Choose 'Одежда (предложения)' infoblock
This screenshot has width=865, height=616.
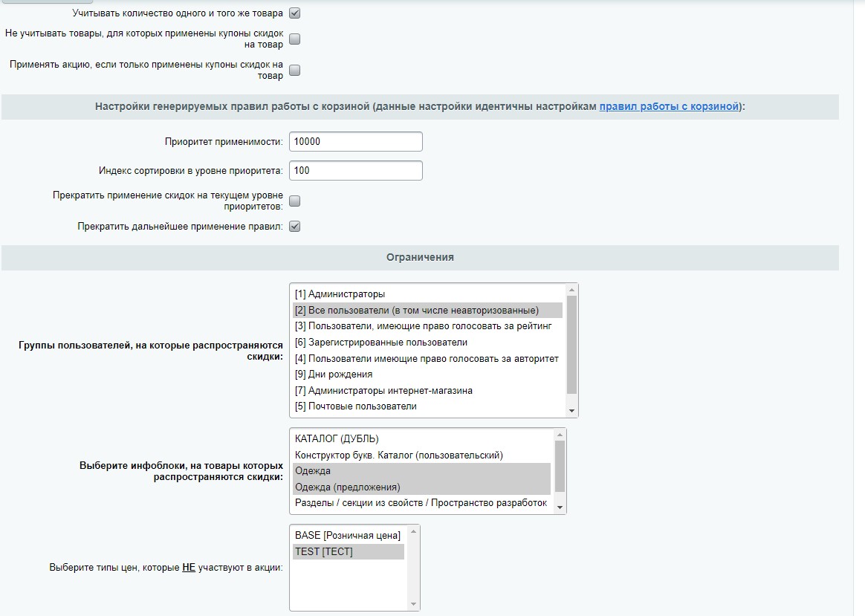[x=347, y=487]
